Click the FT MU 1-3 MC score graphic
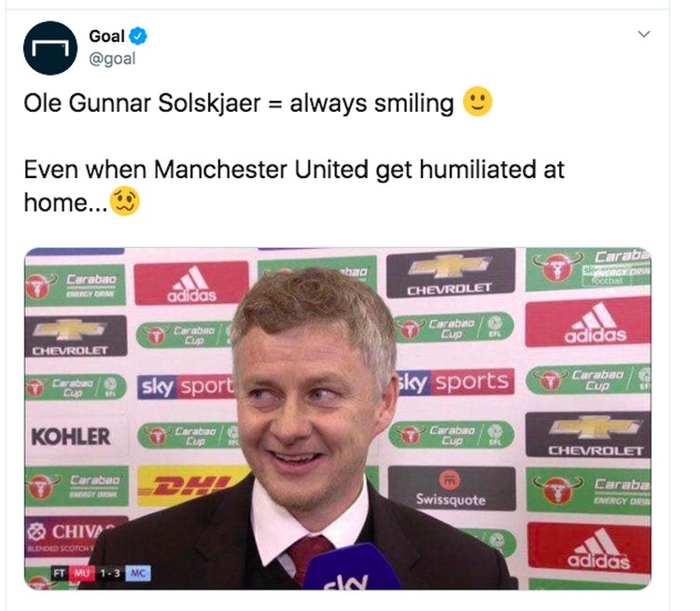Screen dimensions: 700x611 [x=102, y=573]
